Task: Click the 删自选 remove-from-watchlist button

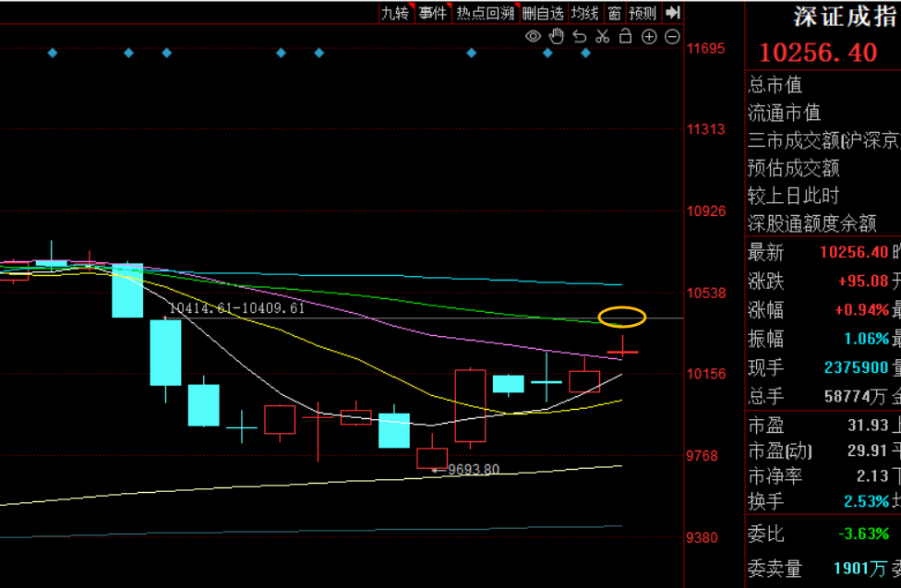Action: (542, 13)
